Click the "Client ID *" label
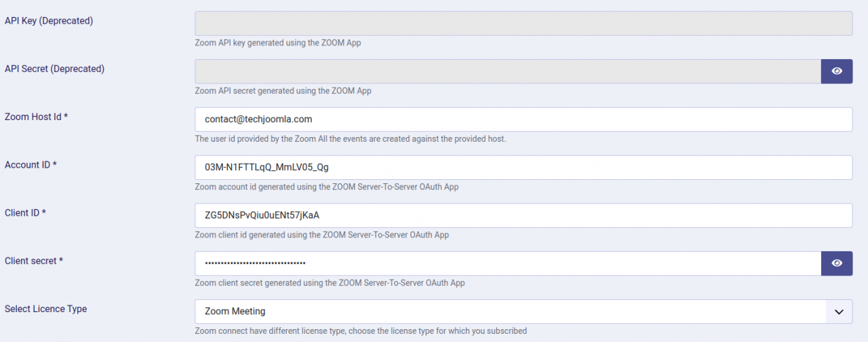The image size is (868, 342). (25, 213)
